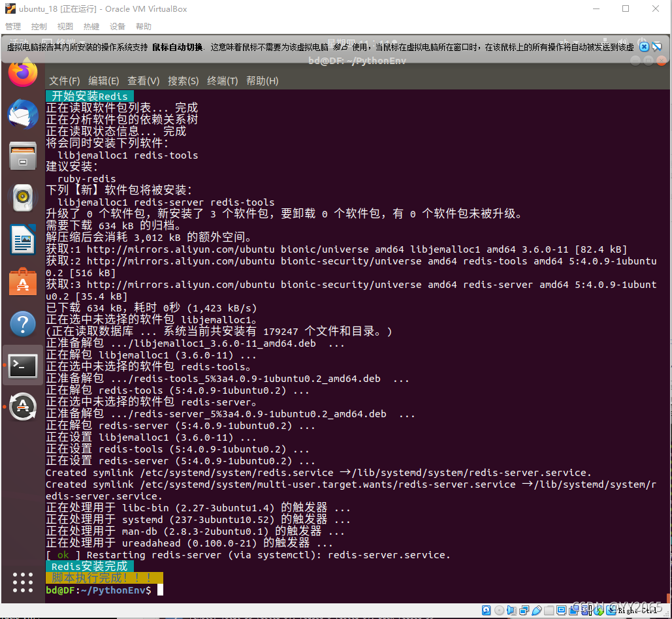Click don't-show-again icon on notification bar

click(656, 47)
